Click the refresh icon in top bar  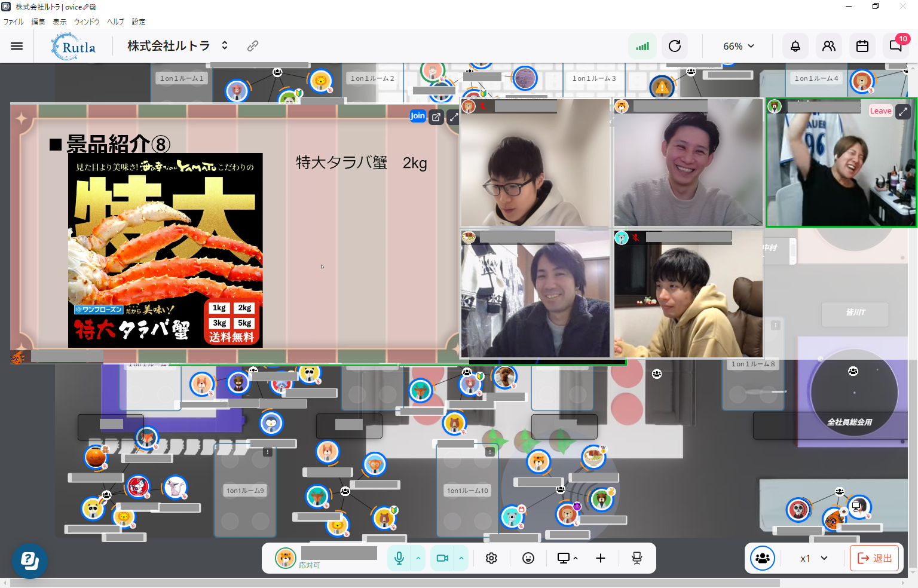(675, 46)
